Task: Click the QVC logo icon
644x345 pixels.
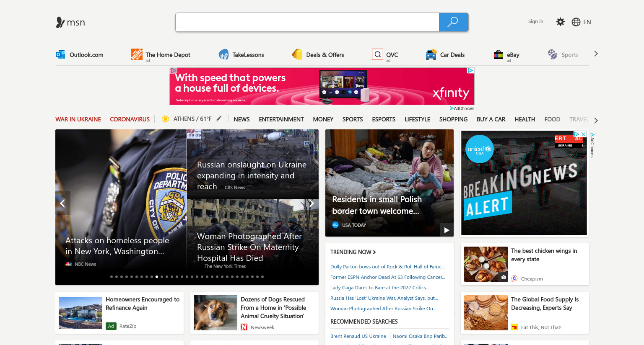Action: (x=377, y=54)
